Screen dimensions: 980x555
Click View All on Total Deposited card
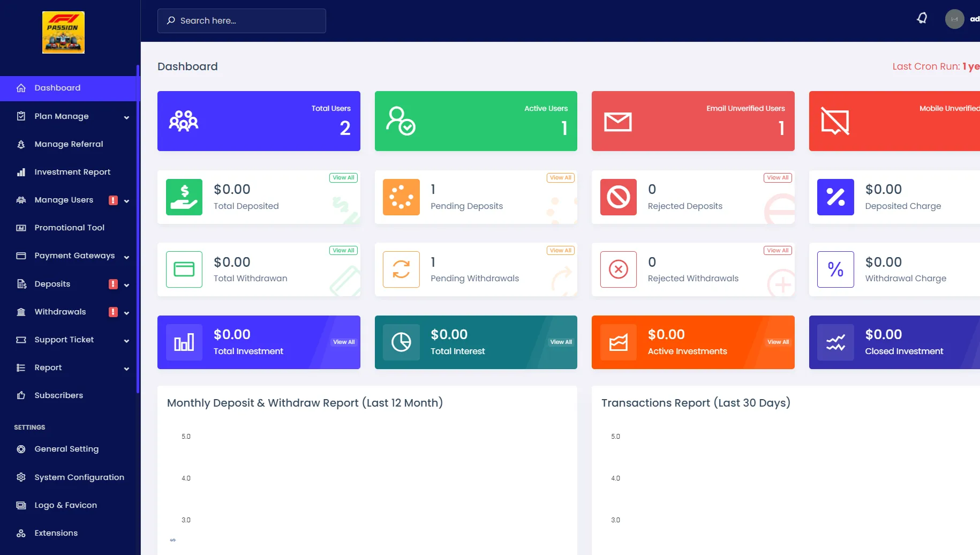pyautogui.click(x=343, y=178)
